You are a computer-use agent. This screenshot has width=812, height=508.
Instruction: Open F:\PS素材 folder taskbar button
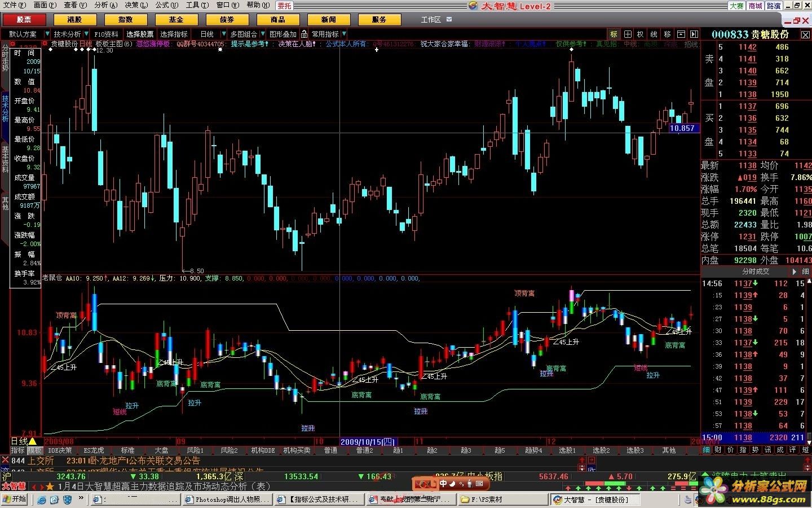click(503, 500)
